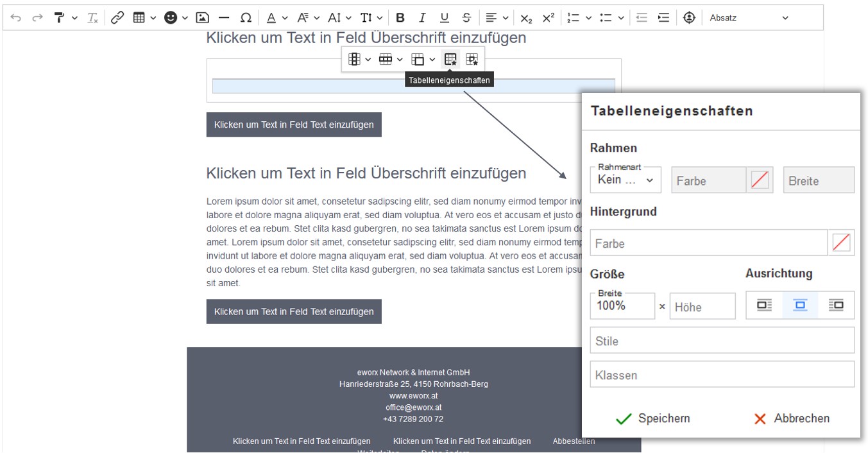Click the decrease indent icon
Screen dimensions: 868x453
click(x=642, y=18)
